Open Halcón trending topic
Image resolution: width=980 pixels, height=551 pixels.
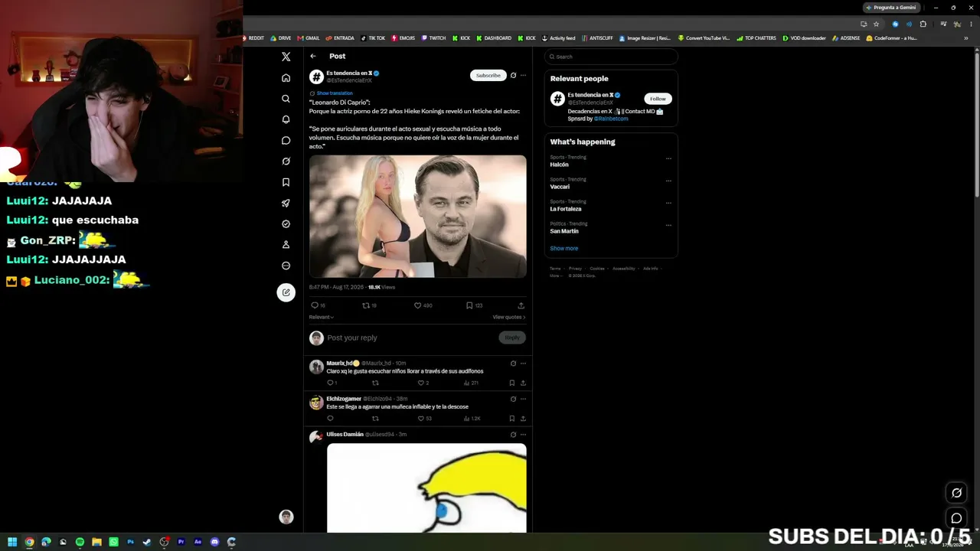(x=559, y=165)
